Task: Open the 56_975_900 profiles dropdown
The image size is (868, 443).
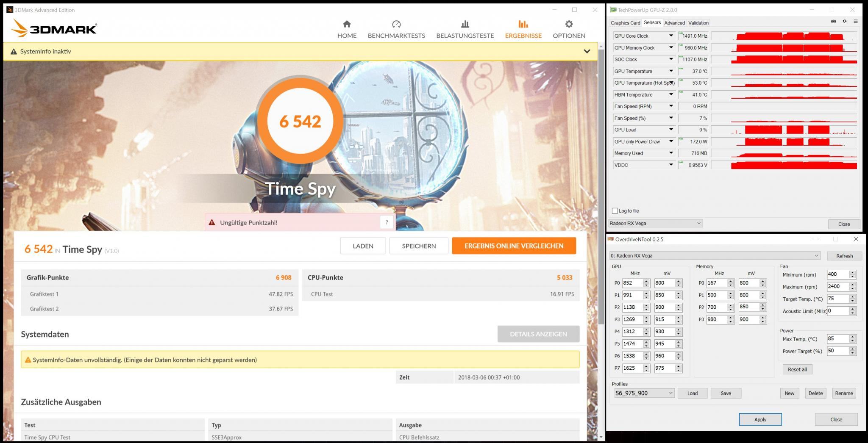Action: [x=644, y=393]
